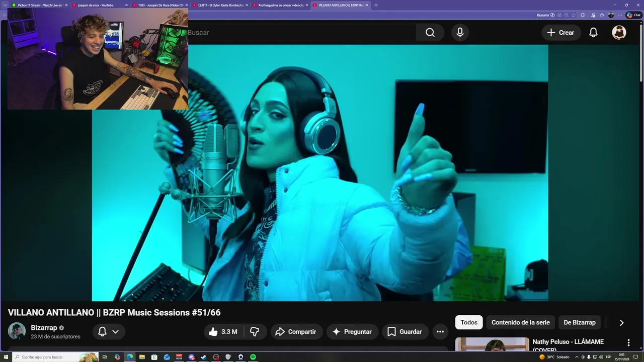Click the Compartir share button
644x362 pixels.
pyautogui.click(x=297, y=332)
